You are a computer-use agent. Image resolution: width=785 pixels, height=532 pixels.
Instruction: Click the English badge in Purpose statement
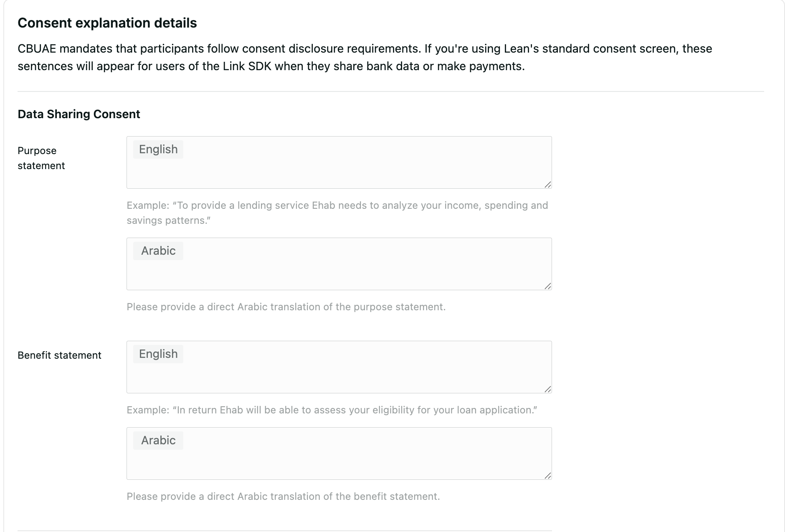(x=158, y=149)
